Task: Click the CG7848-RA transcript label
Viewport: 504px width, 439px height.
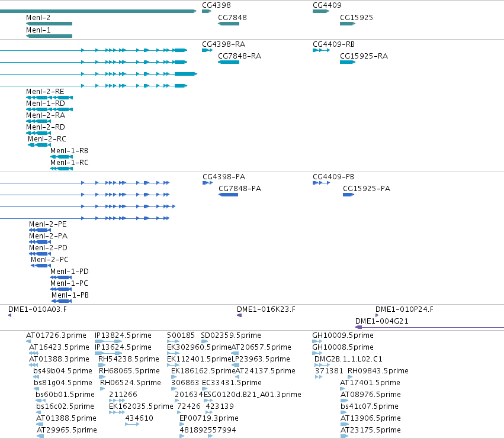Action: tap(239, 56)
